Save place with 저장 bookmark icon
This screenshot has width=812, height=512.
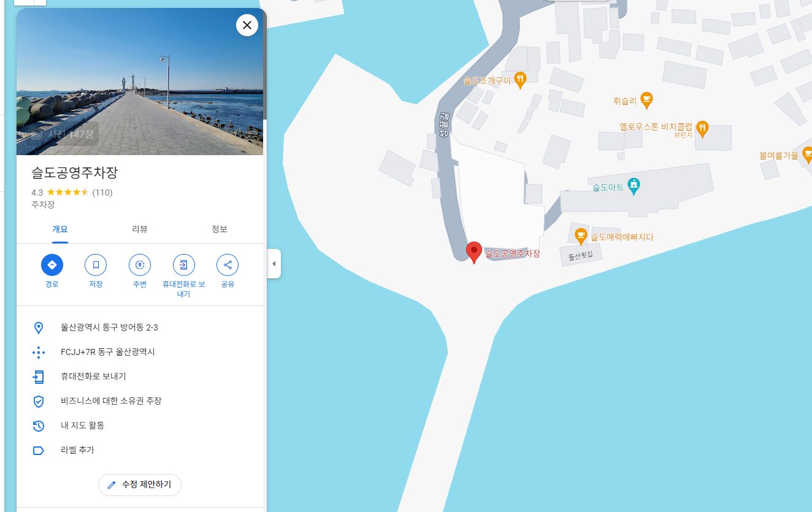pos(96,265)
